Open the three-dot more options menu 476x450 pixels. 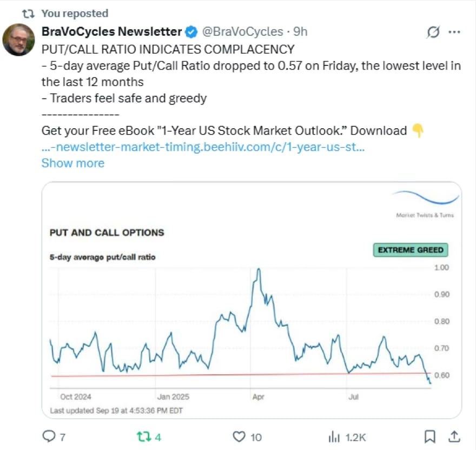(x=454, y=32)
